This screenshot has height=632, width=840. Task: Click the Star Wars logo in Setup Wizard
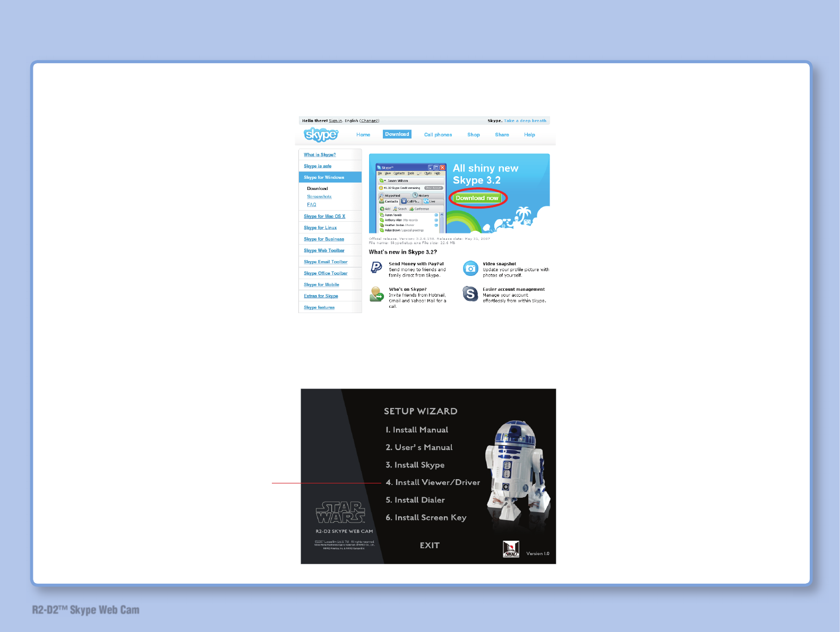coord(340,513)
